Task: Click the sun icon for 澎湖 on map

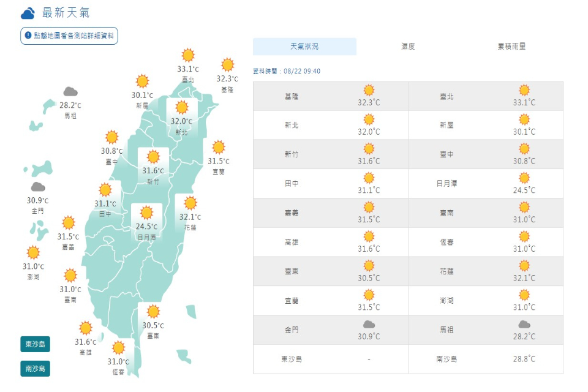Action: click(x=33, y=252)
